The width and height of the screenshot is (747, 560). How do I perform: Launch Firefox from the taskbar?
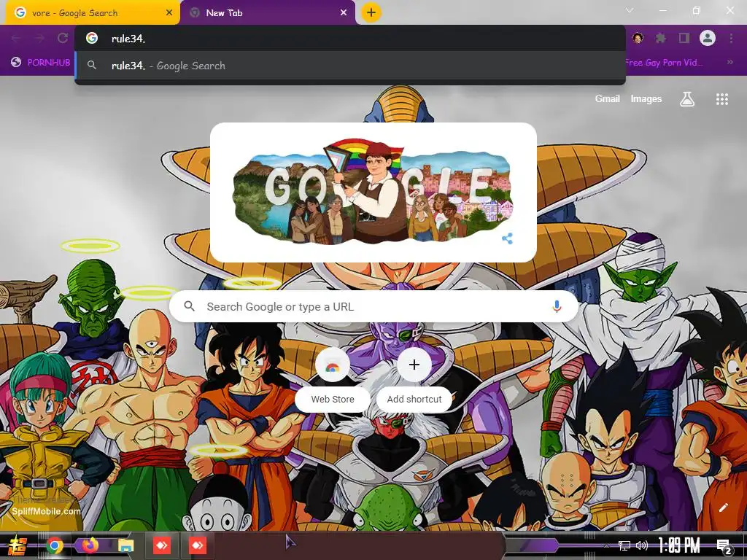(90, 545)
